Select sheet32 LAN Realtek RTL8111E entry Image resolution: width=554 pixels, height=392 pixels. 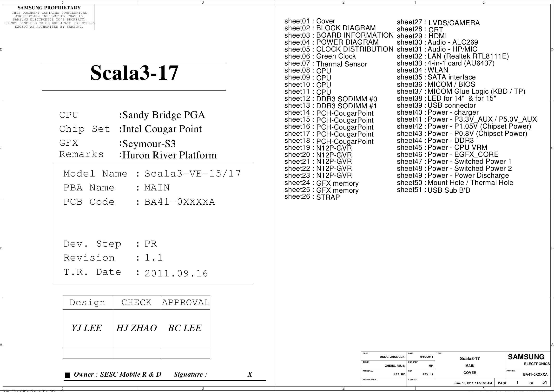[453, 56]
